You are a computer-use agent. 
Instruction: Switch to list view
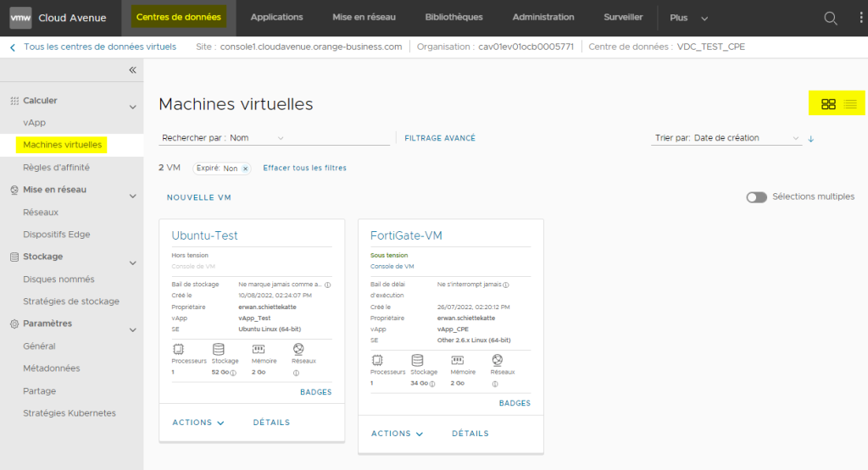coord(850,104)
